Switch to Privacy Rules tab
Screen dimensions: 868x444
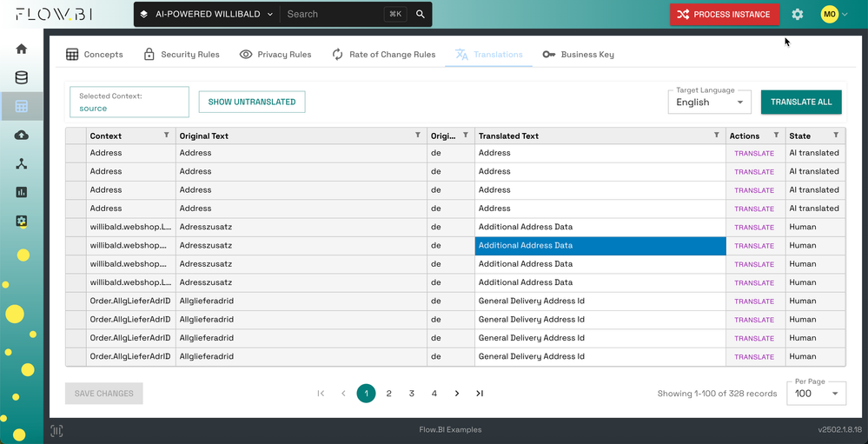tap(275, 54)
